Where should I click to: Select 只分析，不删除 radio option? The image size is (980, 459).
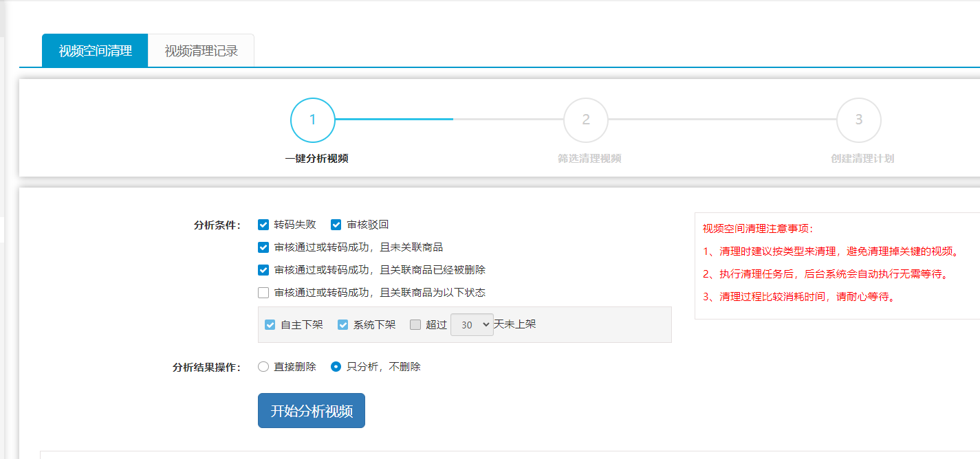click(x=336, y=367)
